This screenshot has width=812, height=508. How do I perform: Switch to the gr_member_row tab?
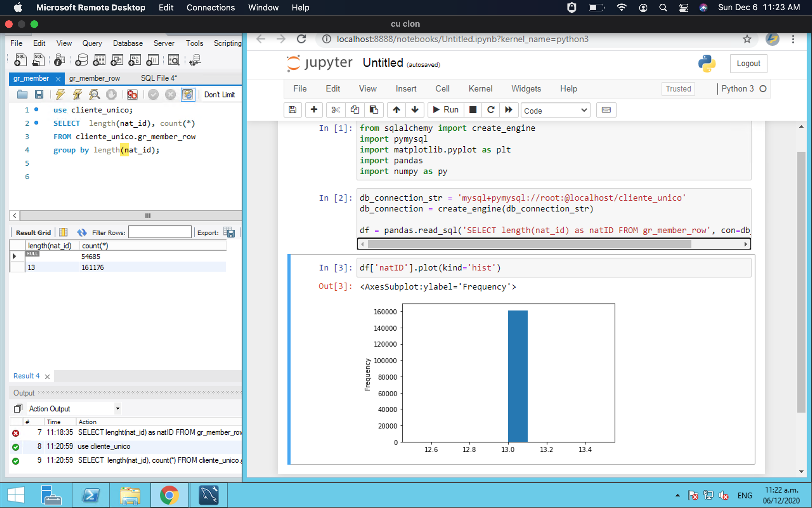pyautogui.click(x=95, y=78)
